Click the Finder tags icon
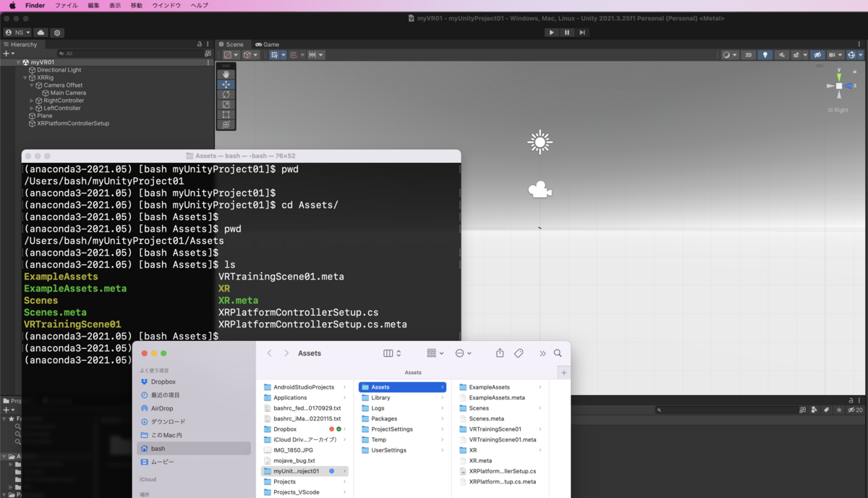 [519, 353]
